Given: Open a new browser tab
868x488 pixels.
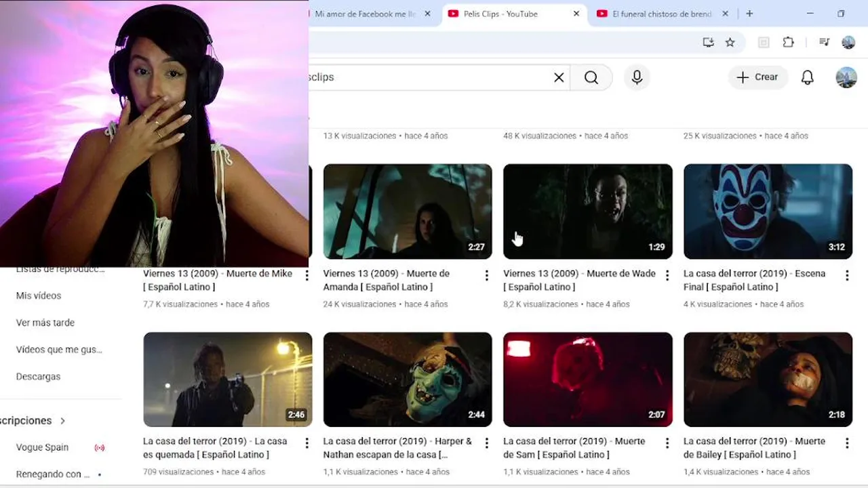Looking at the screenshot, I should pos(749,14).
